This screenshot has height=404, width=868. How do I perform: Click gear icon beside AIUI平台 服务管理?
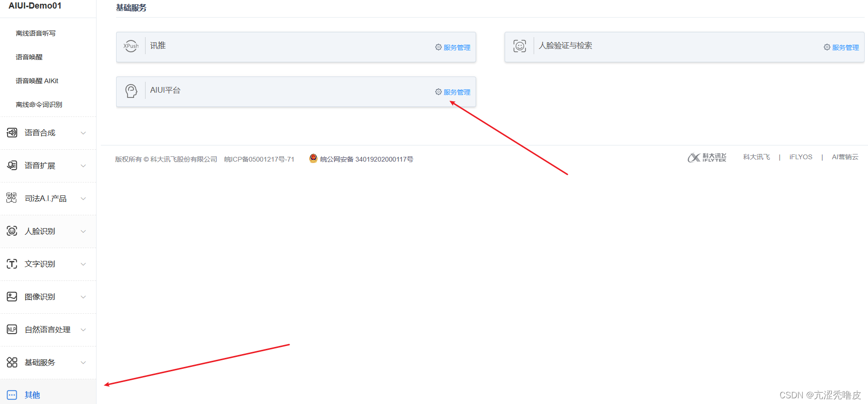pyautogui.click(x=439, y=92)
